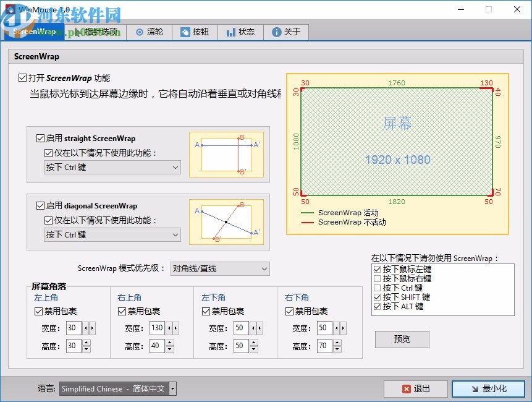
Task: Increase 右上角 height with up arrow
Action: [x=170, y=343]
